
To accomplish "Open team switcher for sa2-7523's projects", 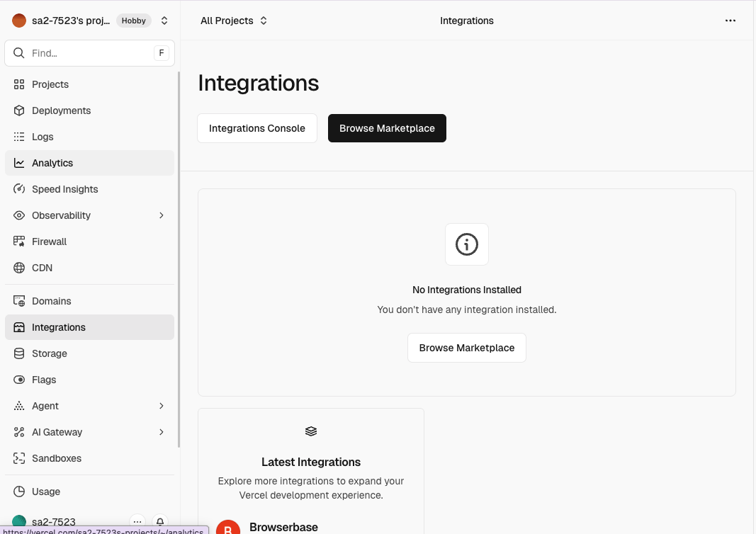I will point(164,21).
